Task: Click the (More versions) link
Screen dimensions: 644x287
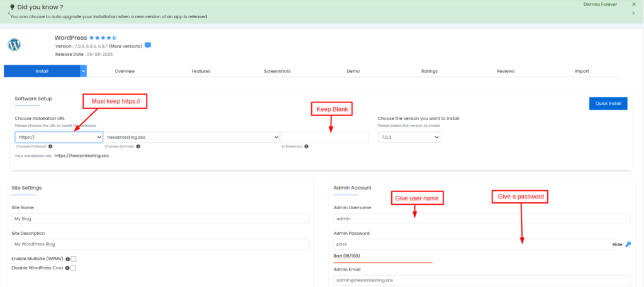Action: [x=126, y=46]
